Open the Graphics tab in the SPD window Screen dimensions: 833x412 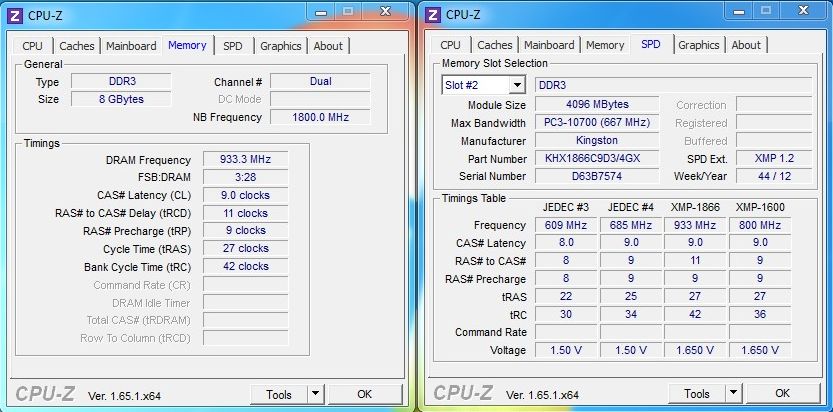[x=698, y=45]
